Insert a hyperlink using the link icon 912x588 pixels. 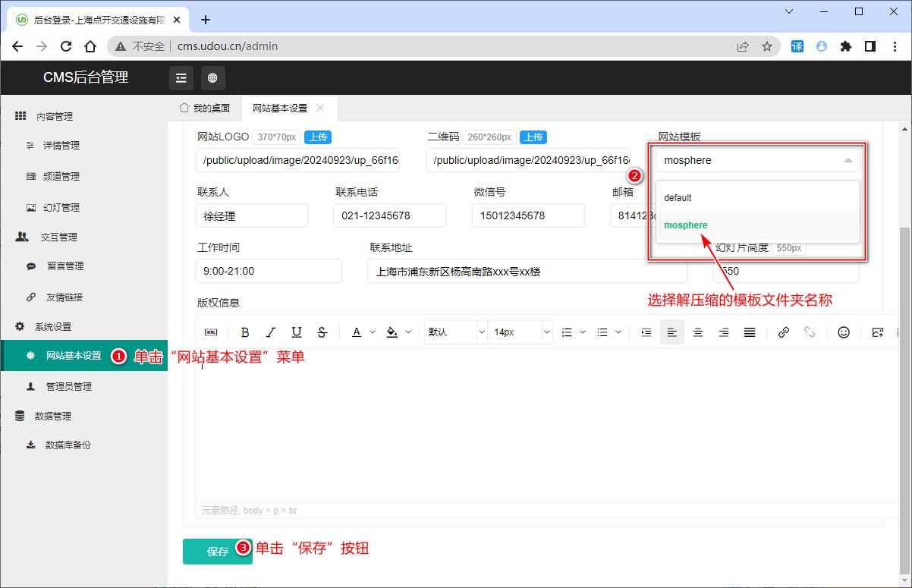pos(784,332)
